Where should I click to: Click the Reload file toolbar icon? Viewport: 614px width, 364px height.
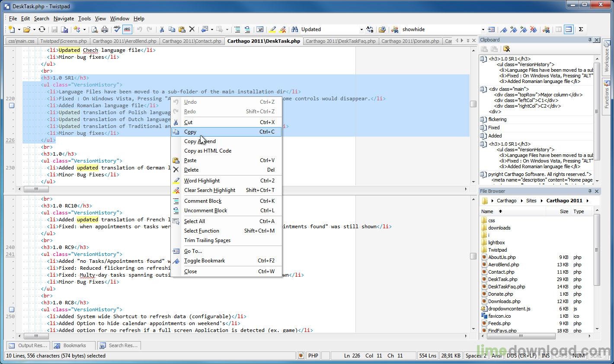pyautogui.click(x=42, y=29)
